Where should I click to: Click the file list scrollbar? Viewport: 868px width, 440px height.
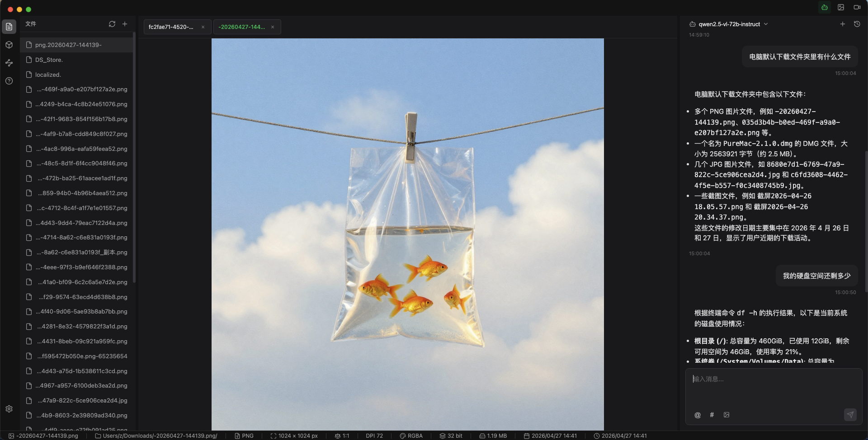pos(134,158)
